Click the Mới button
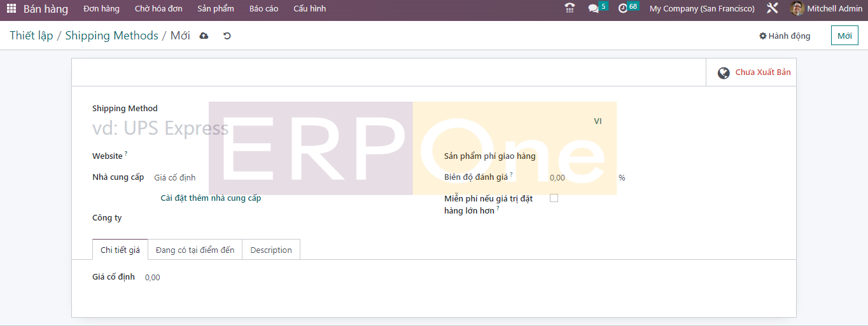This screenshot has width=868, height=326. pyautogui.click(x=844, y=36)
